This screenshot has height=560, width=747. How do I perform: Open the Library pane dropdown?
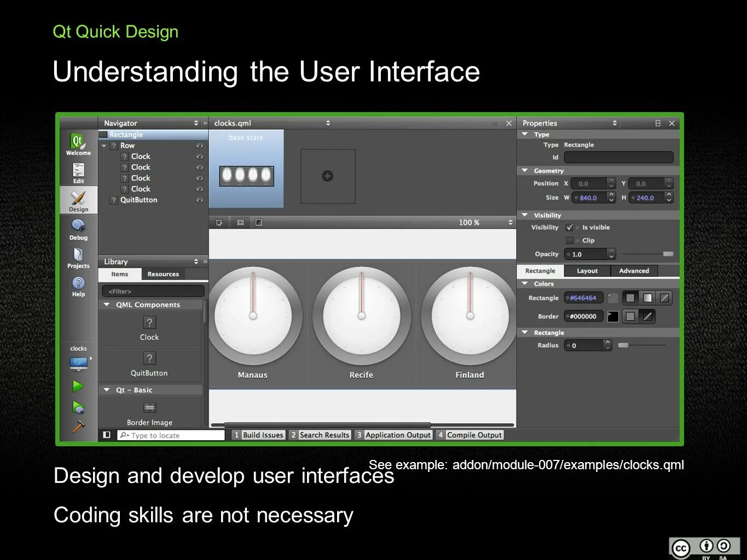pyautogui.click(x=196, y=261)
